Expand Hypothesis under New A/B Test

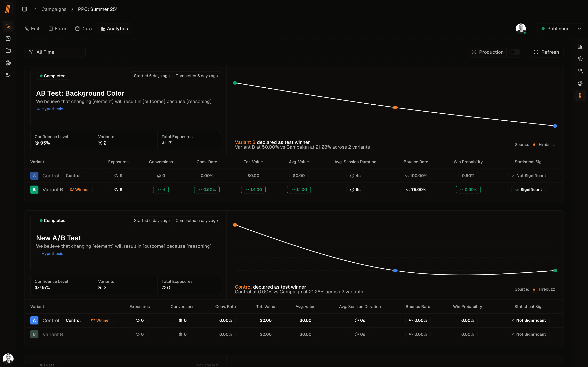[x=52, y=253]
